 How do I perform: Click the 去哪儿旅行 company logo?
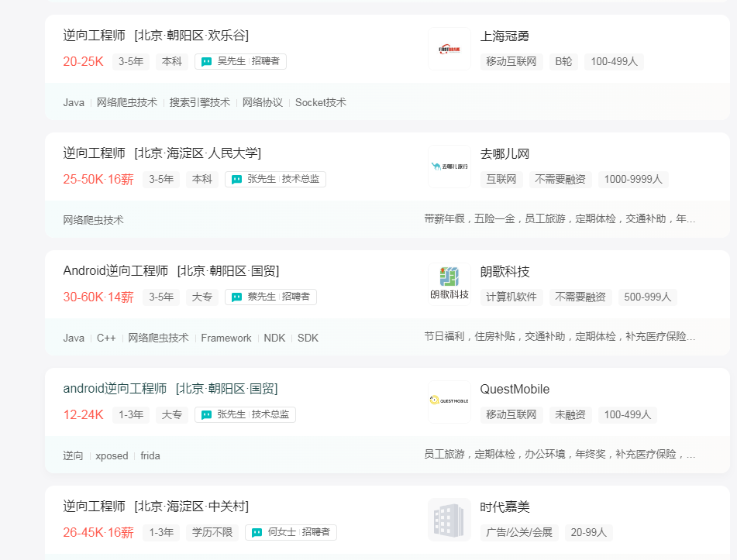449,167
